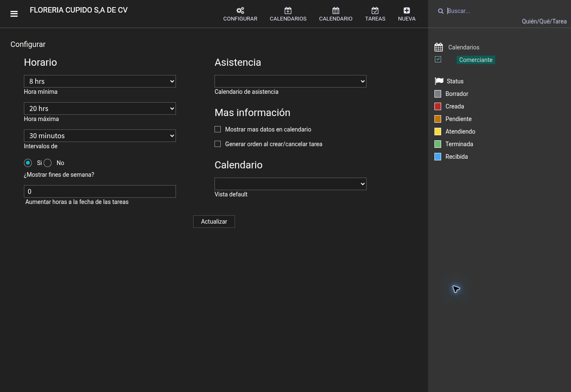Click the Configurar page title
Screen dimensions: 571x392
coord(28,44)
